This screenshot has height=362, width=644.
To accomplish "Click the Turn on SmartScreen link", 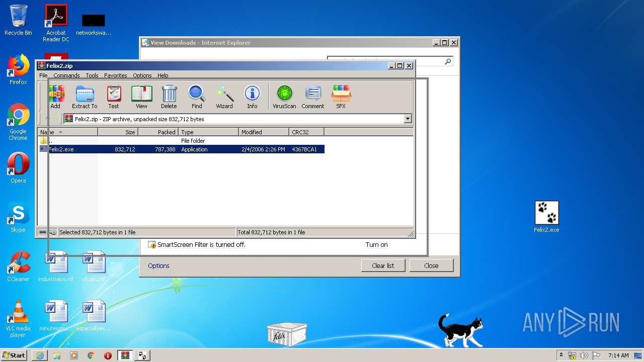I will coord(376,244).
